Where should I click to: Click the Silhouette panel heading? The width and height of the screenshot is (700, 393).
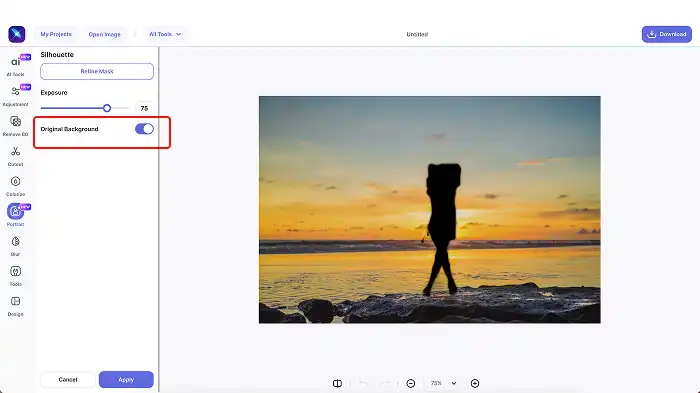tap(57, 54)
